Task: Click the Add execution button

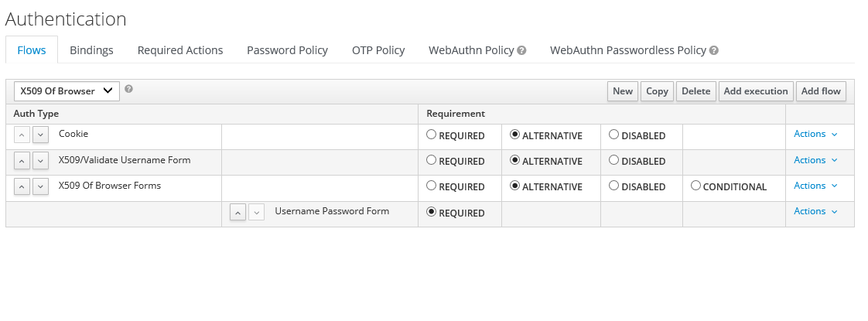Action: tap(756, 91)
